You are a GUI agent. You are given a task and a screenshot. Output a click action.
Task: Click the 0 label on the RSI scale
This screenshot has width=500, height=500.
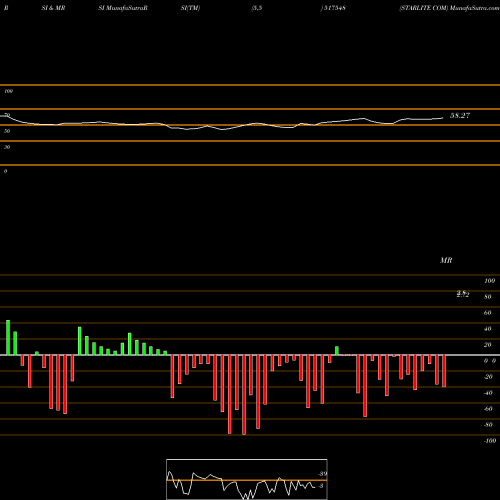5,171
